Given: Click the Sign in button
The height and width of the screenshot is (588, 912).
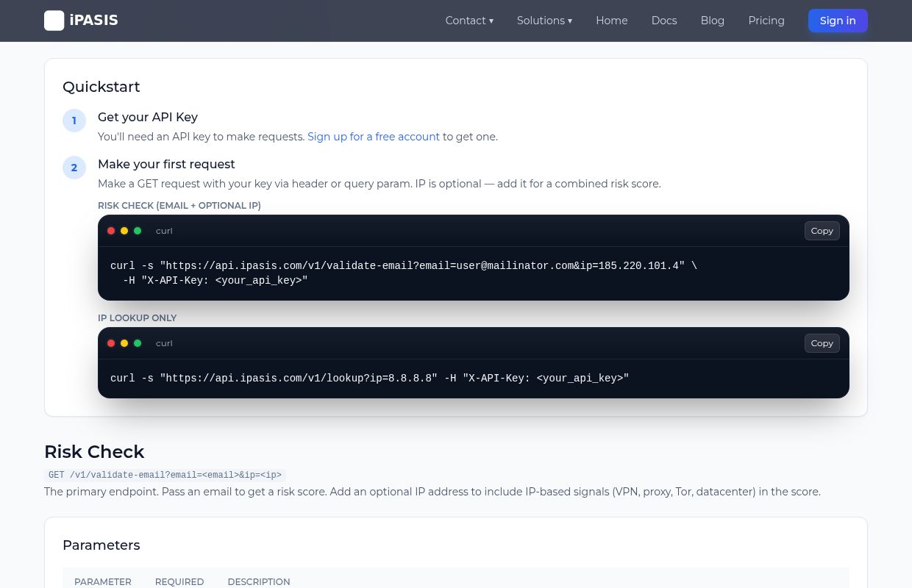Looking at the screenshot, I should [x=838, y=21].
